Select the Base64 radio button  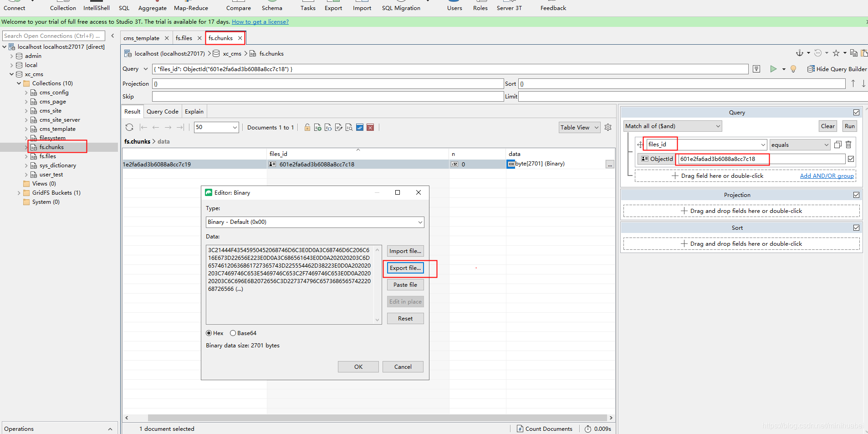coord(233,333)
